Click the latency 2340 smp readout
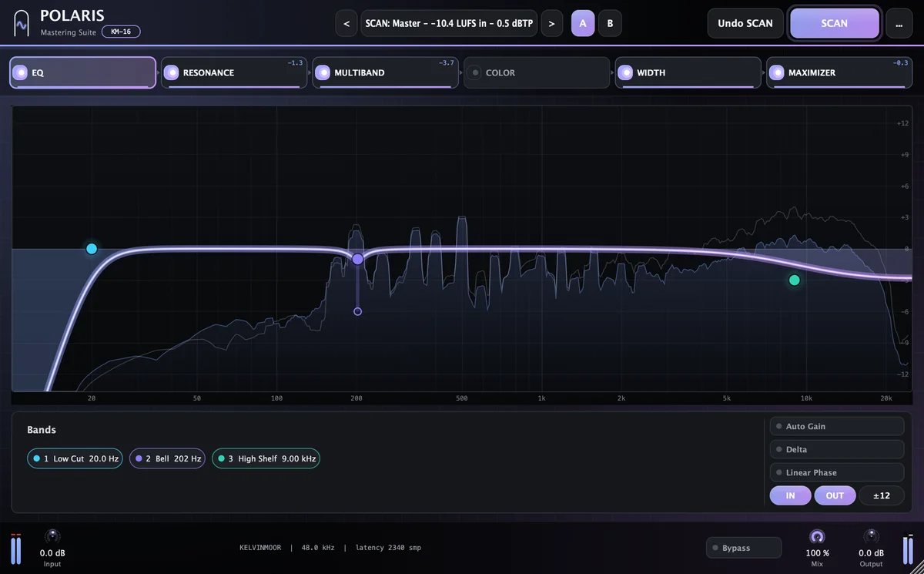This screenshot has width=924, height=574. (388, 548)
